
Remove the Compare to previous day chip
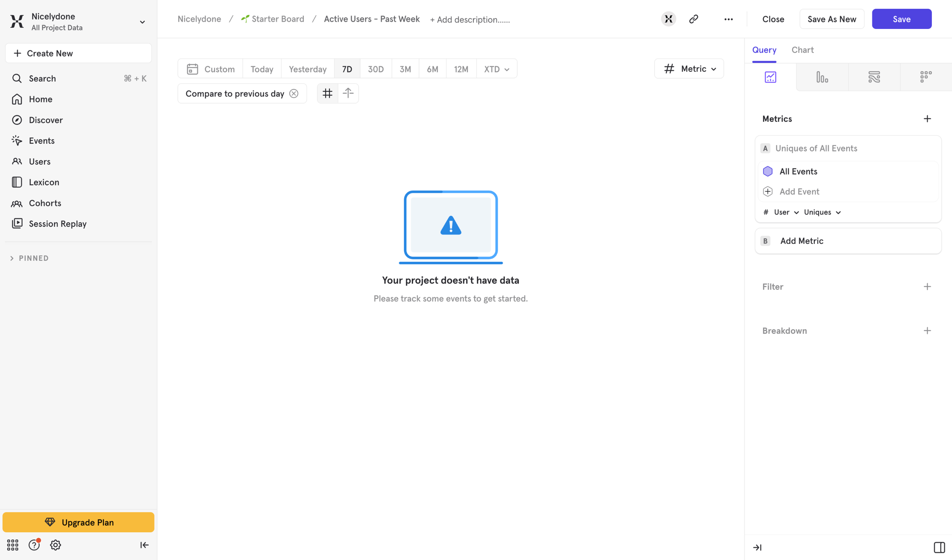pos(294,94)
